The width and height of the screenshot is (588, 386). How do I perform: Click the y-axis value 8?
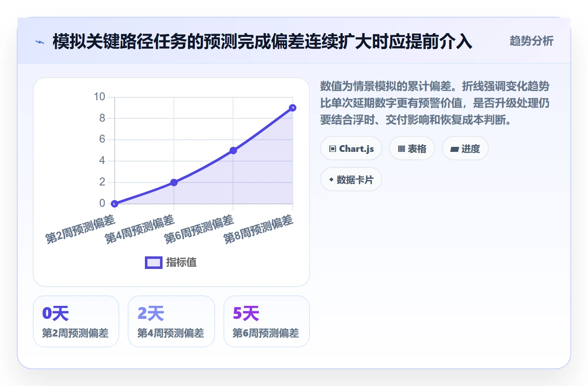pos(102,118)
